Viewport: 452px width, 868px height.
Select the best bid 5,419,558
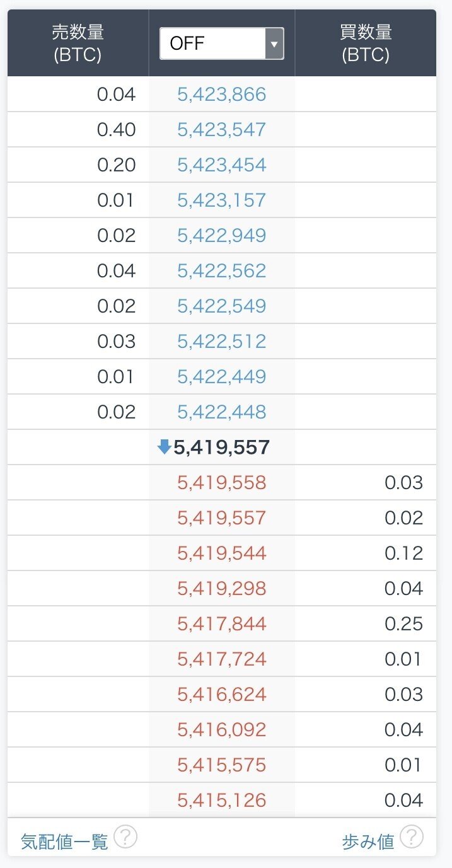click(x=221, y=482)
